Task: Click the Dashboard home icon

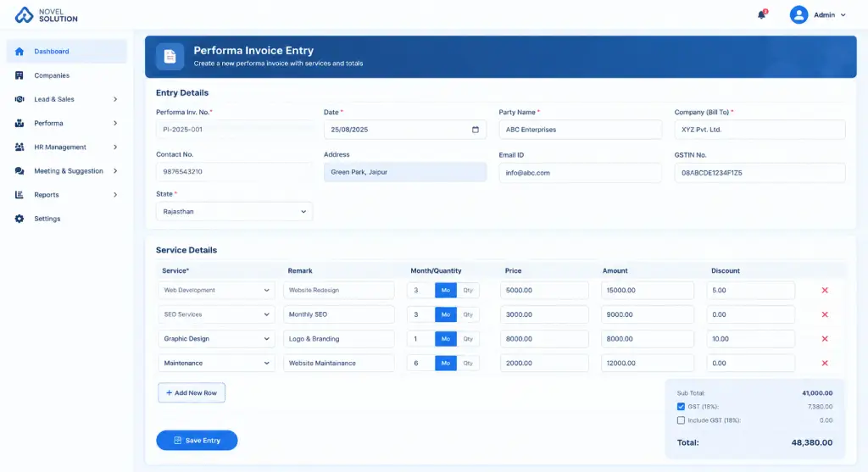Action: click(19, 52)
